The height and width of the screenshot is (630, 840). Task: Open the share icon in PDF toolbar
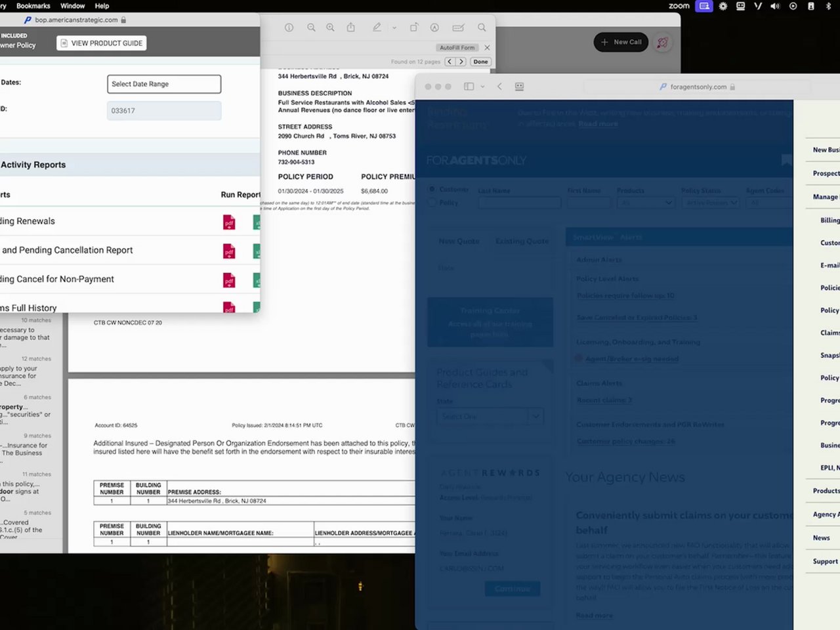click(351, 28)
